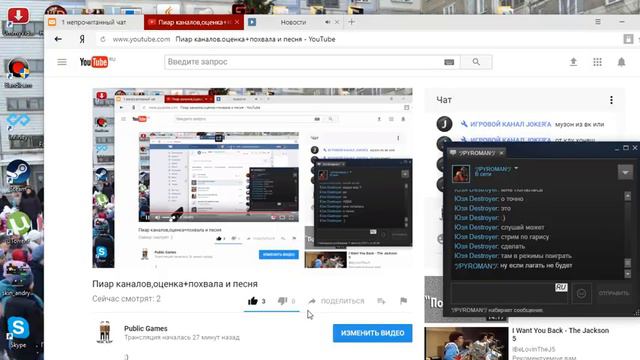Select the 'Сейчас смотрят: 2' text

(x=126, y=299)
